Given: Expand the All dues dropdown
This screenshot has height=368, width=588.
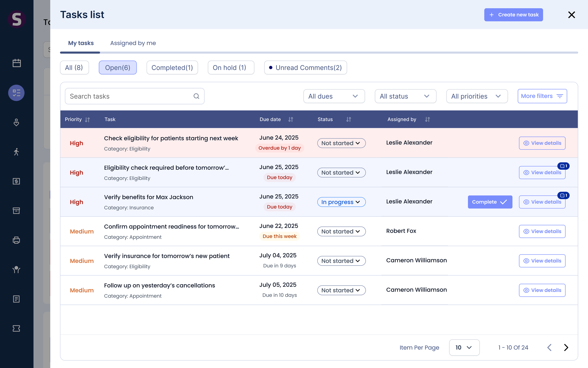Looking at the screenshot, I should 334,96.
